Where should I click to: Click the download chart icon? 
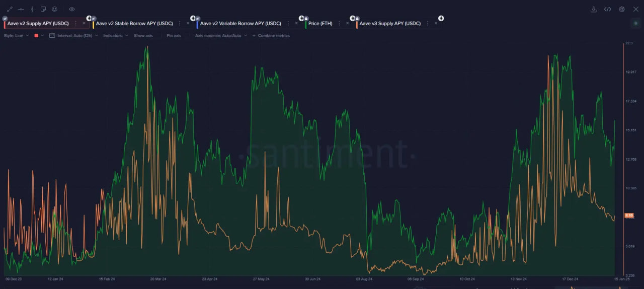(x=594, y=9)
